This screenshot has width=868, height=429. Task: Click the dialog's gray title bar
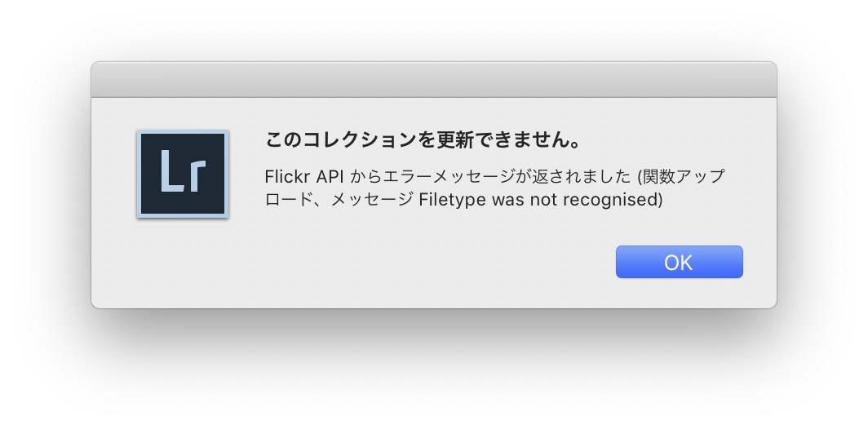coord(434,80)
